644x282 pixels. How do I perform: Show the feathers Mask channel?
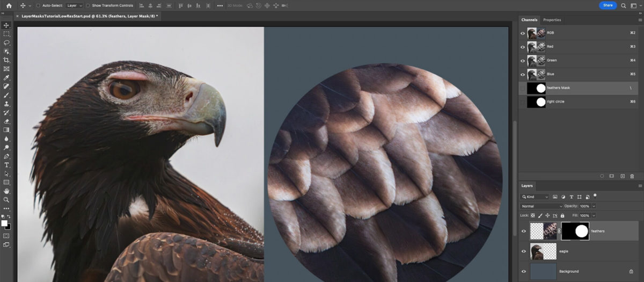pos(523,88)
